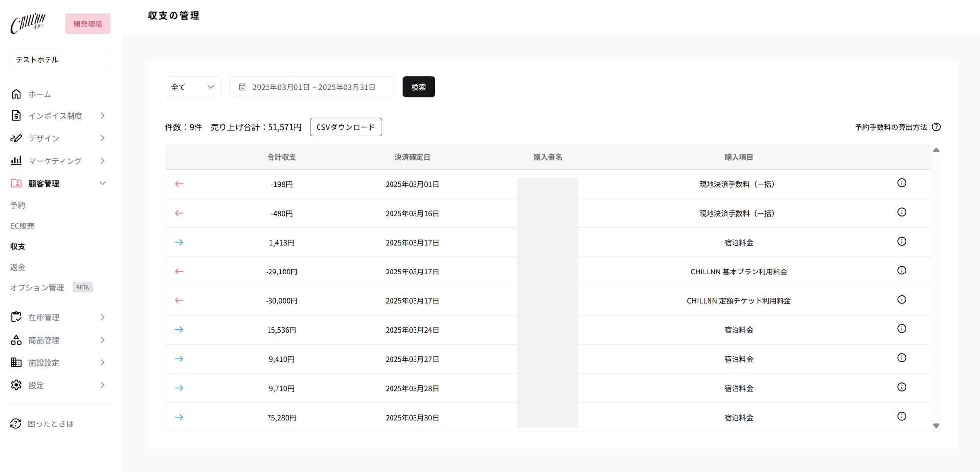Click the info icon for the -198円 row
The image size is (980, 472).
click(901, 183)
